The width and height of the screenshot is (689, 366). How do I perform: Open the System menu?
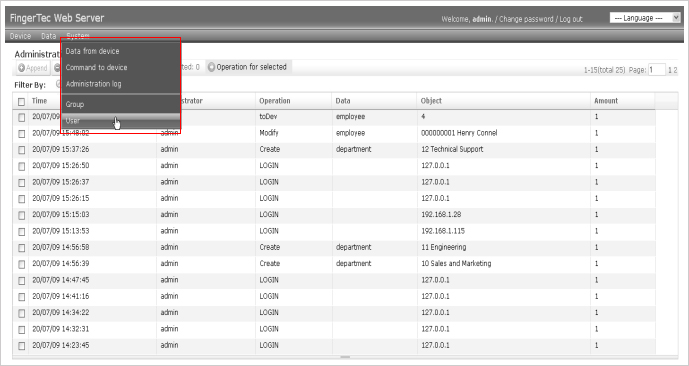tap(78, 36)
